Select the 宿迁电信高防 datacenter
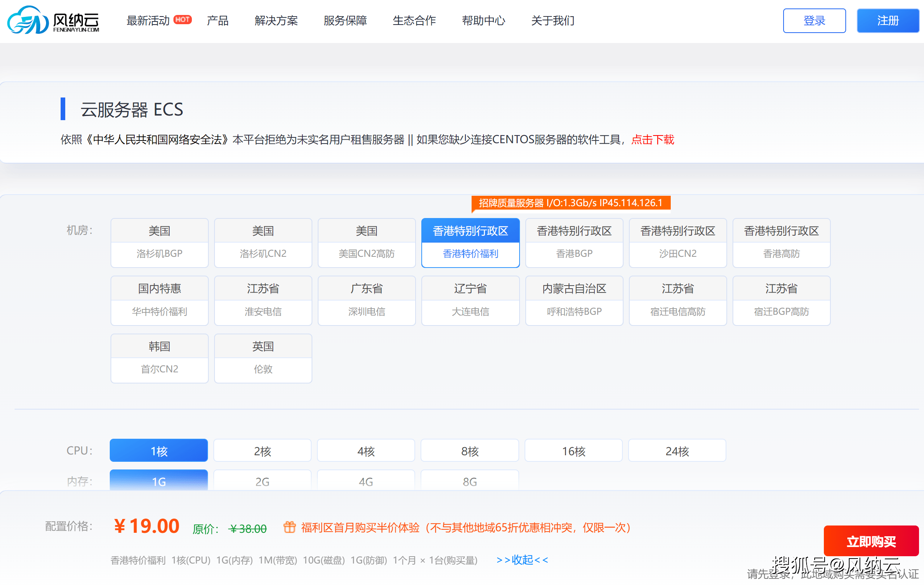The image size is (924, 585). (x=678, y=301)
